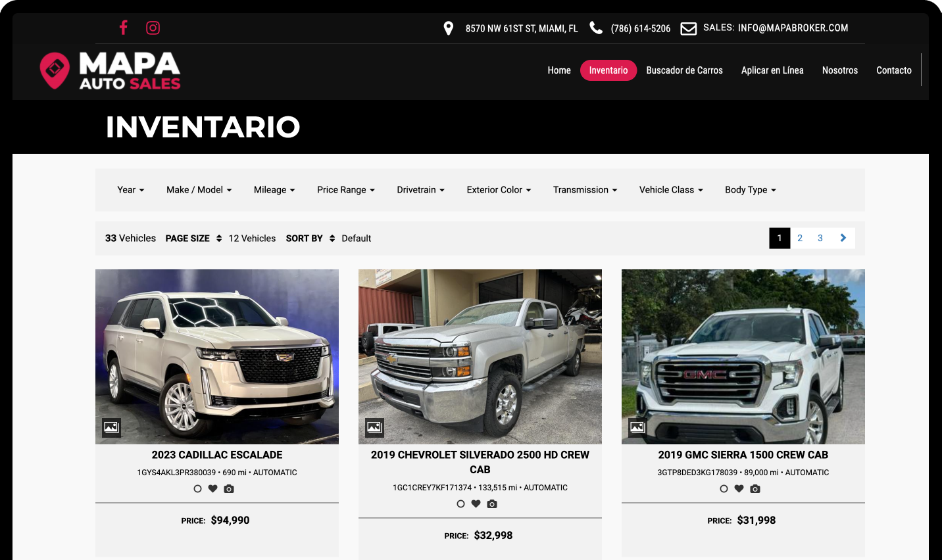Viewport: 942px width, 560px height.
Task: Open the Nosotros menu item
Action: (840, 70)
